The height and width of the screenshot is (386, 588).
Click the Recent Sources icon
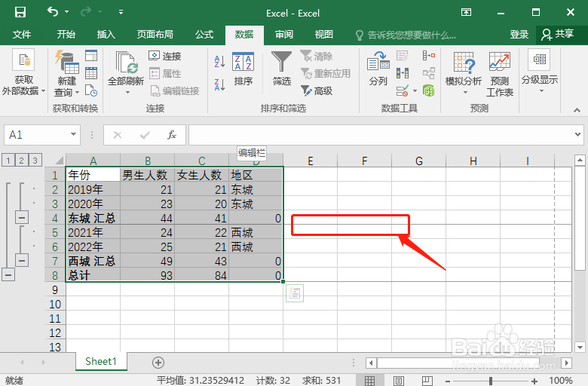(x=91, y=90)
